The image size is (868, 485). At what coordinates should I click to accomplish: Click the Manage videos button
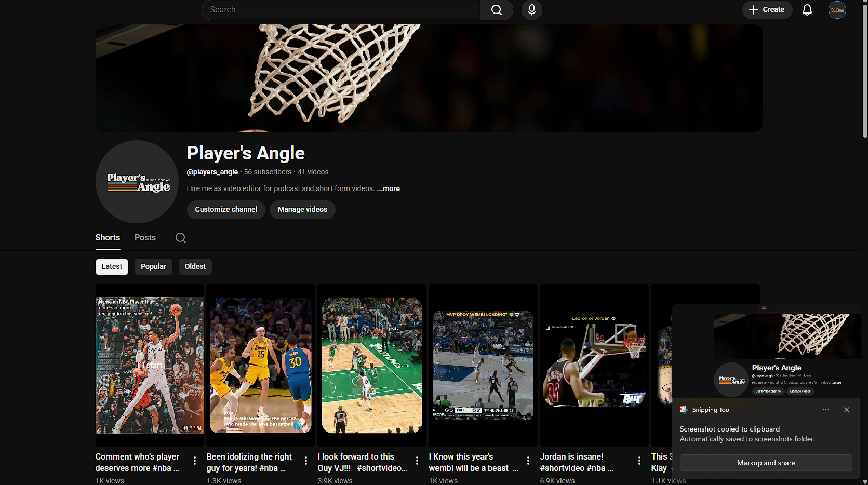302,210
